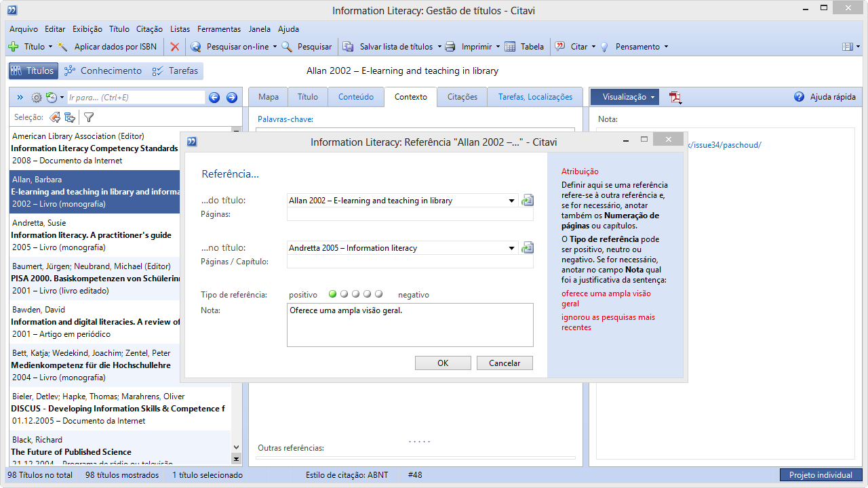Click the 'Ir para...' search field
Screen dimensions: 868x488
pyautogui.click(x=136, y=98)
